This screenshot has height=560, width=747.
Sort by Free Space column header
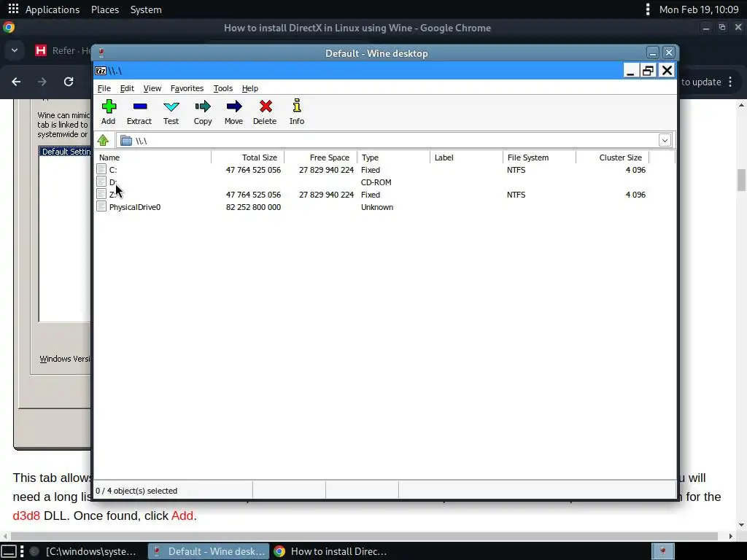point(321,157)
